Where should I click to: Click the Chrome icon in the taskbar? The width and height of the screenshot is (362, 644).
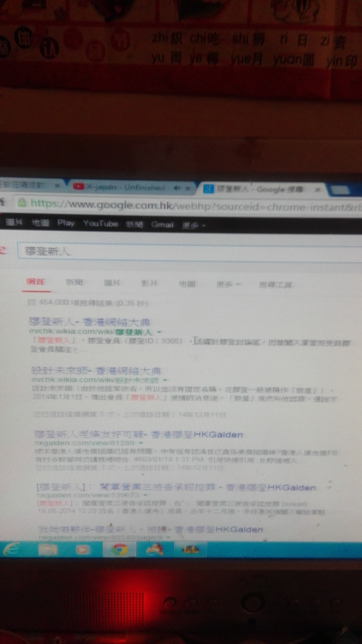pos(119,549)
